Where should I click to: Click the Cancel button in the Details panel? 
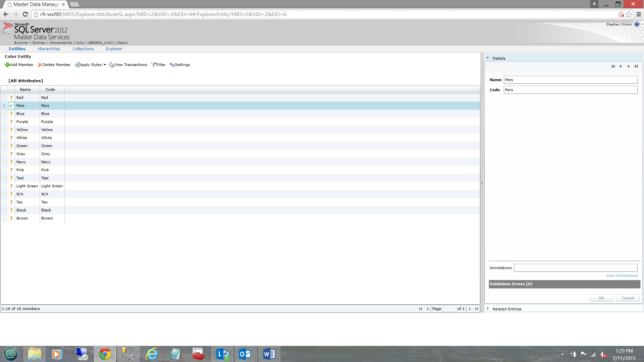click(x=628, y=298)
